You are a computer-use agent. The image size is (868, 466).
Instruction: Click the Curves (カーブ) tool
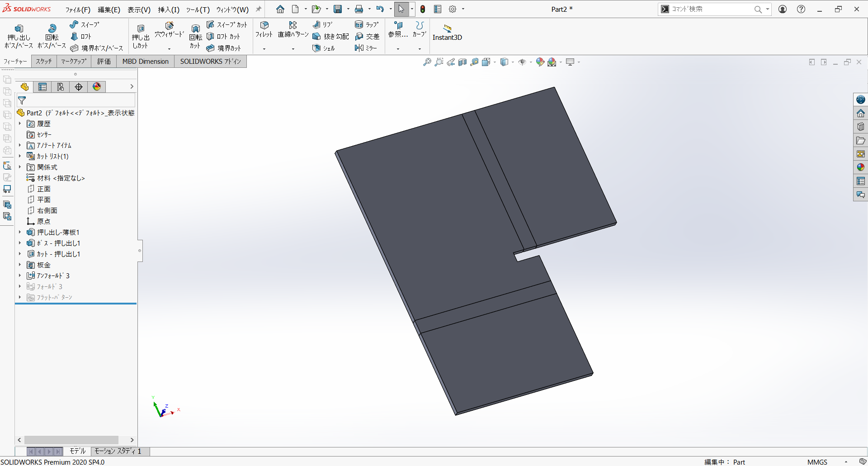click(420, 30)
